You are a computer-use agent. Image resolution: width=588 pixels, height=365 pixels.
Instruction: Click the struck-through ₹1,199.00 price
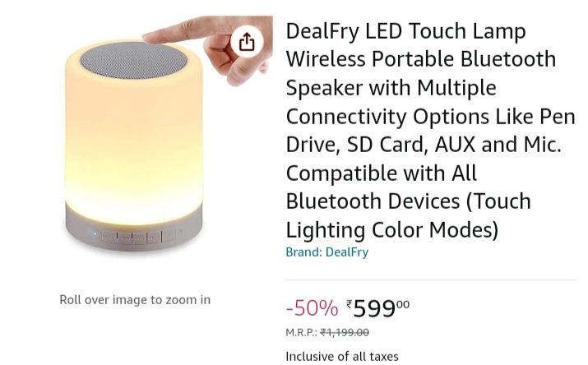[345, 333]
